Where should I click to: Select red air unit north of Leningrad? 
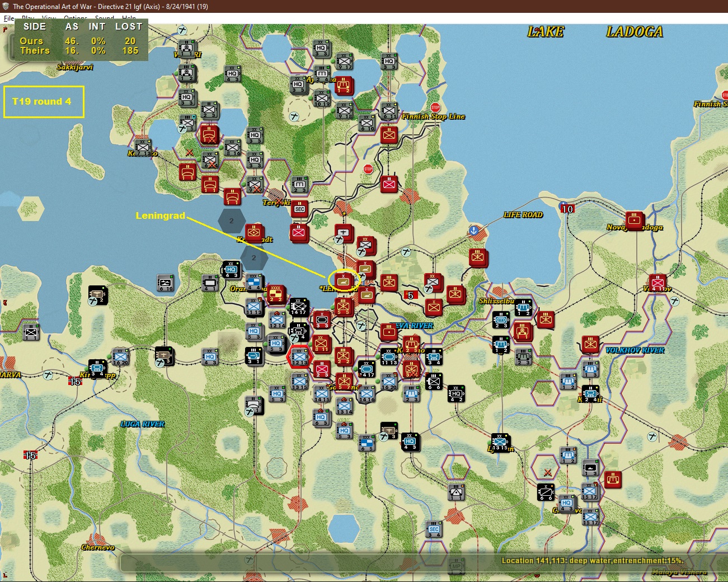coord(343,232)
